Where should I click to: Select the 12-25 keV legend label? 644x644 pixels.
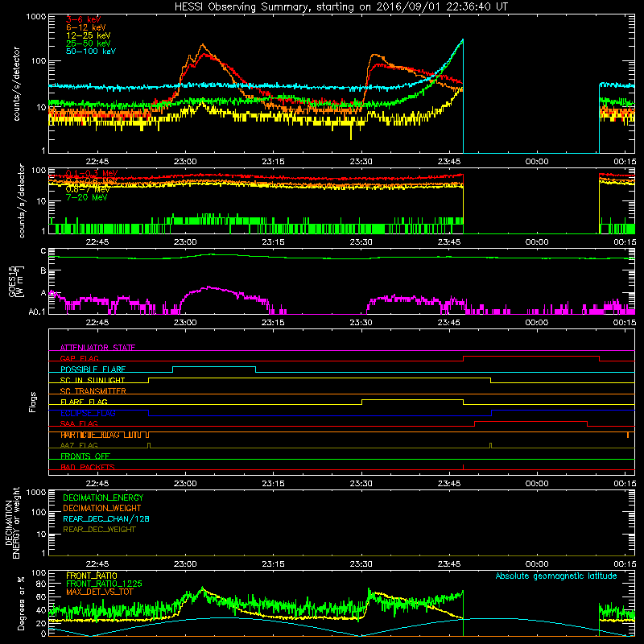[x=88, y=35]
